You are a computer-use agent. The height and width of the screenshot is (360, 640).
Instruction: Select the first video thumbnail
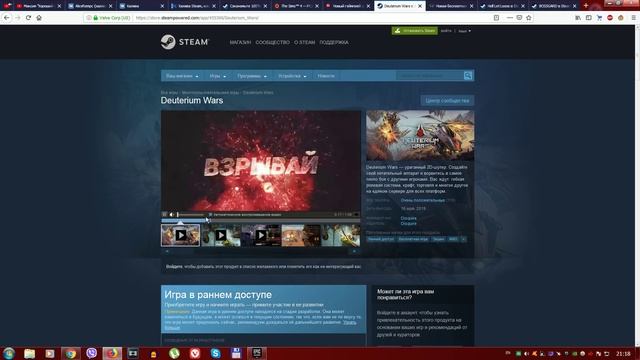180,235
